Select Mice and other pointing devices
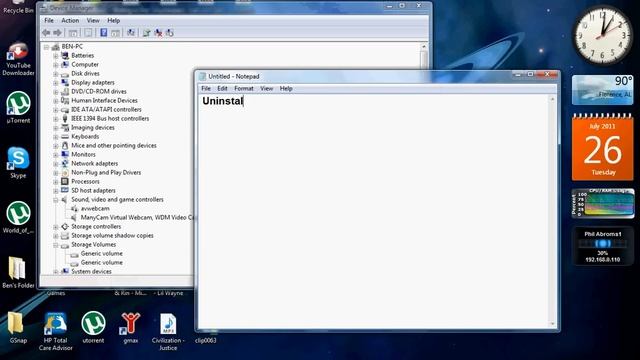This screenshot has height=360, width=640. [x=114, y=146]
